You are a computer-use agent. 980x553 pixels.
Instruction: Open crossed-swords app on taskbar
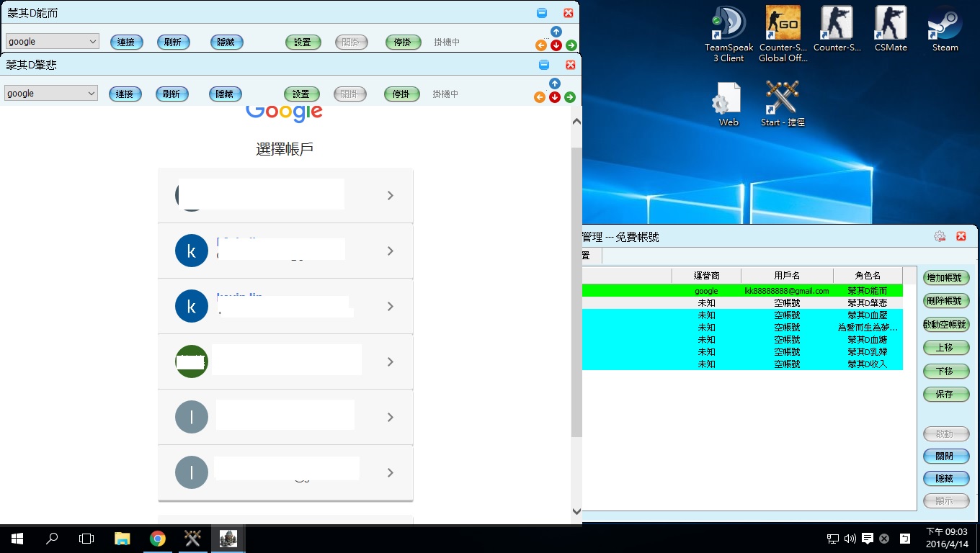[x=192, y=539]
